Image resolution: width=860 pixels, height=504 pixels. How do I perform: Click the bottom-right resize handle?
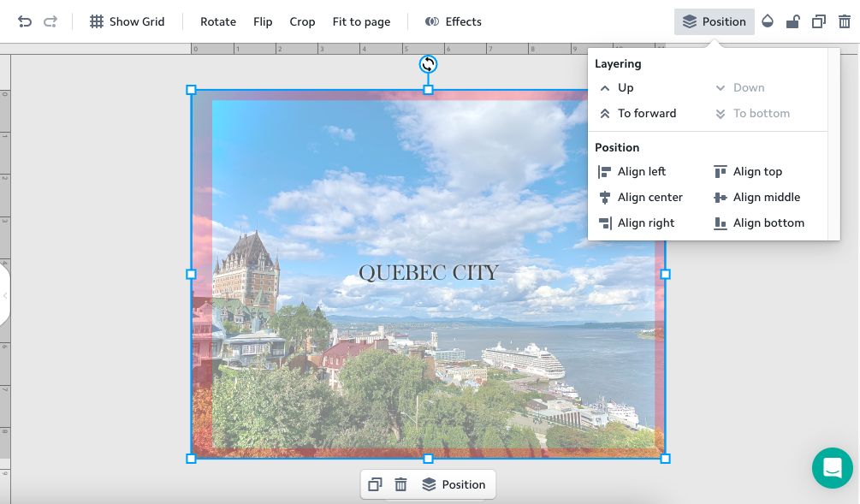tap(665, 459)
